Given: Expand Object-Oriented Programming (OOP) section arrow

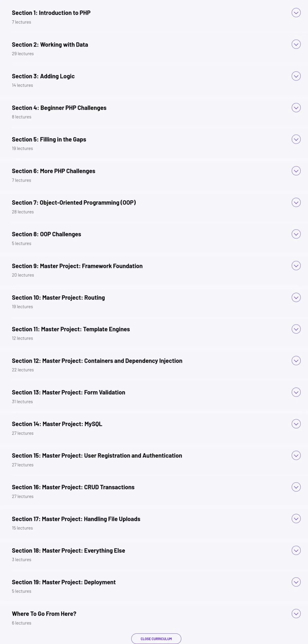Looking at the screenshot, I should click(x=296, y=203).
